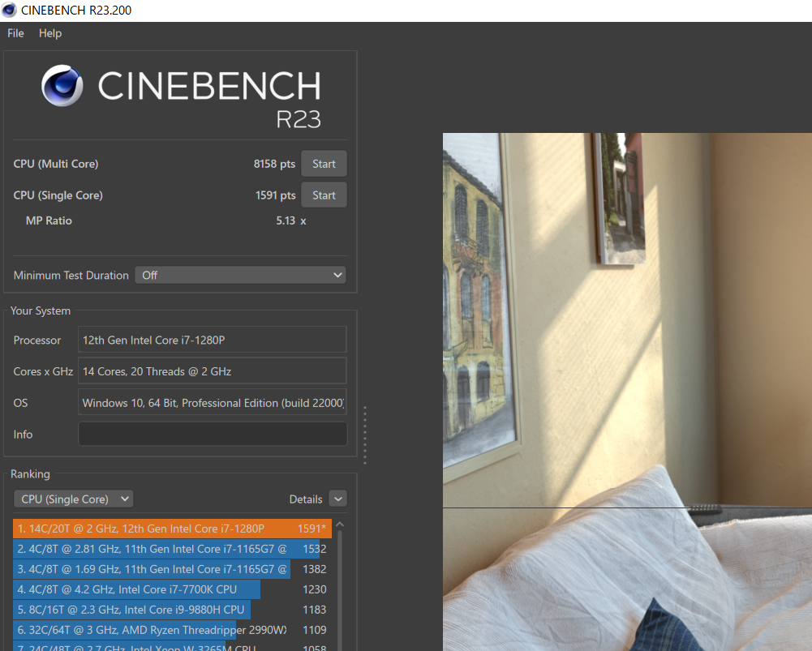The height and width of the screenshot is (651, 812).
Task: Click the 1109 score in ranking list
Action: [315, 630]
